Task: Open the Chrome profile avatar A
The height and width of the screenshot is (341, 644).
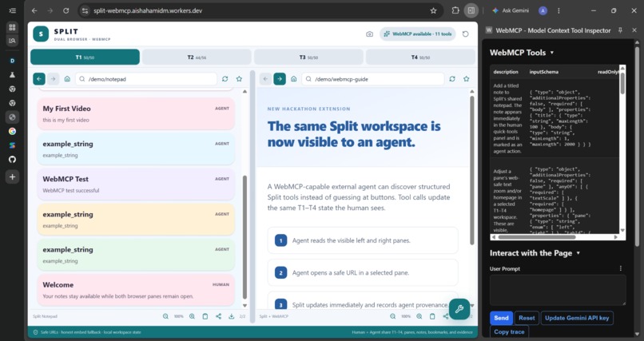Action: point(543,10)
